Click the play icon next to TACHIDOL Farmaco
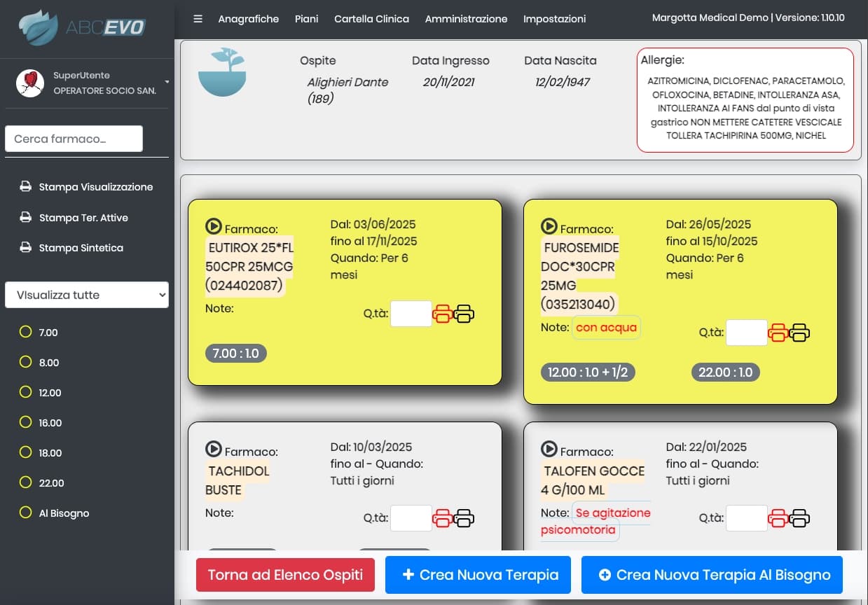This screenshot has height=605, width=868. click(213, 449)
